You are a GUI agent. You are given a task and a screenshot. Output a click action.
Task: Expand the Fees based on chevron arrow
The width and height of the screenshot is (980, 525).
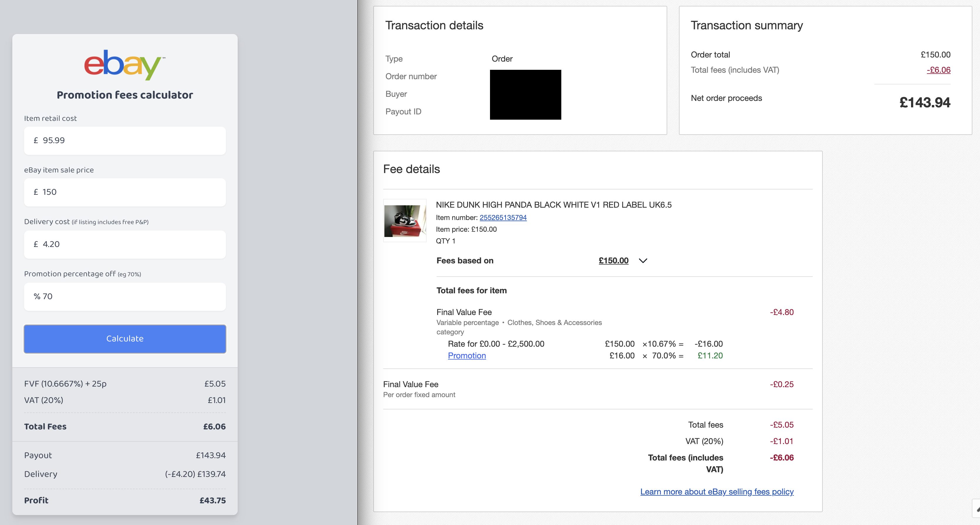point(643,261)
